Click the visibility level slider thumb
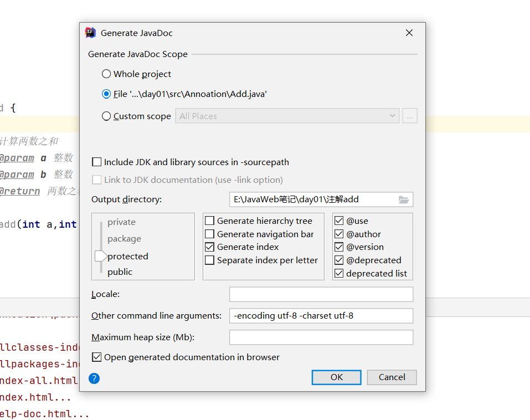The width and height of the screenshot is (530, 420). pos(101,256)
